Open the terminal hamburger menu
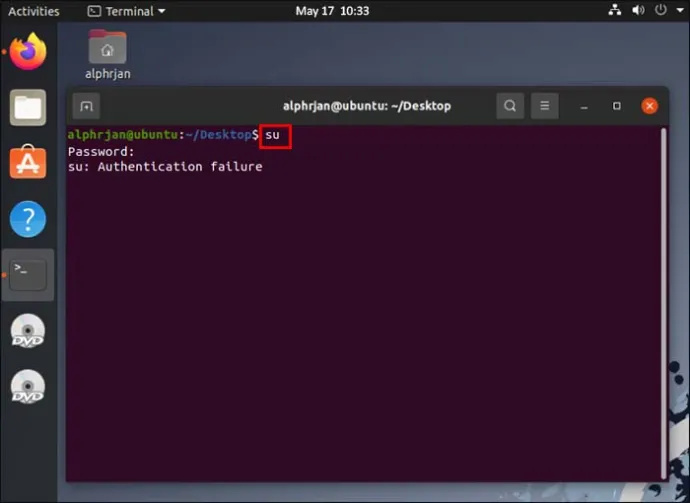 [544, 106]
